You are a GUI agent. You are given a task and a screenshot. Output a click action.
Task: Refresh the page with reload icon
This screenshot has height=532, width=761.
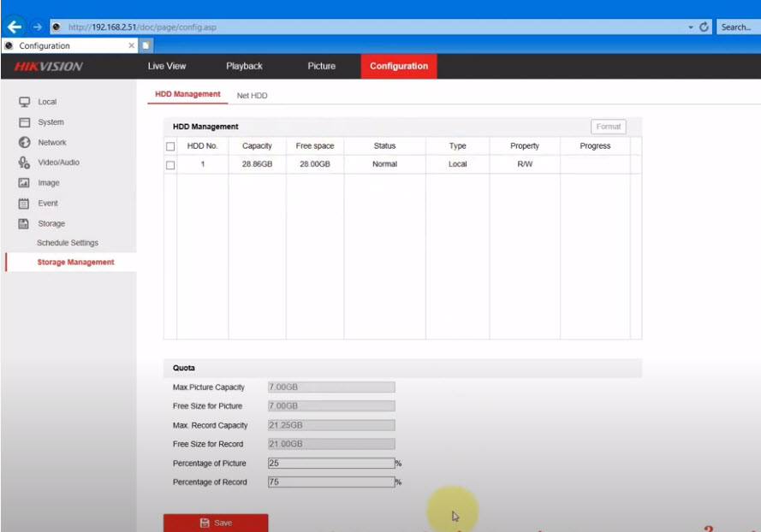coord(705,27)
